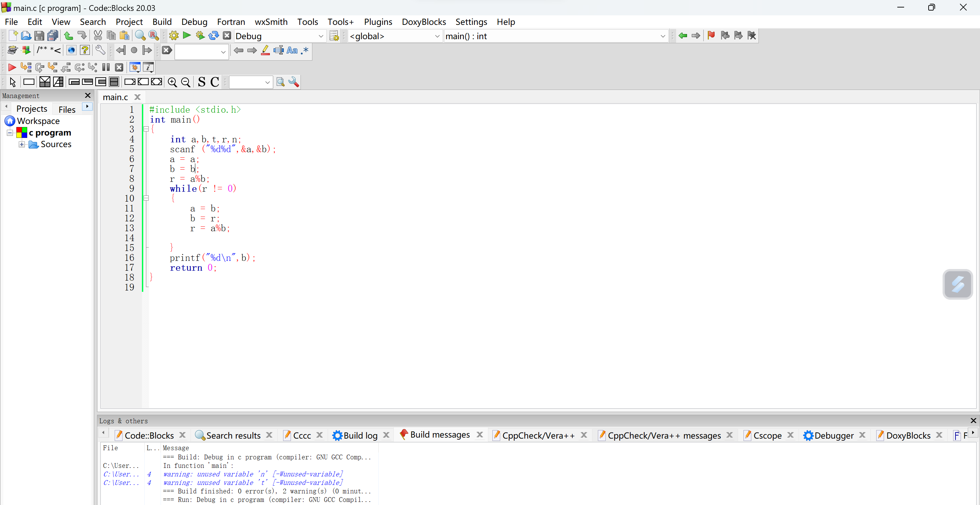Viewport: 980px width, 505px height.
Task: Toggle bookmark with the red flag icon
Action: tap(711, 36)
